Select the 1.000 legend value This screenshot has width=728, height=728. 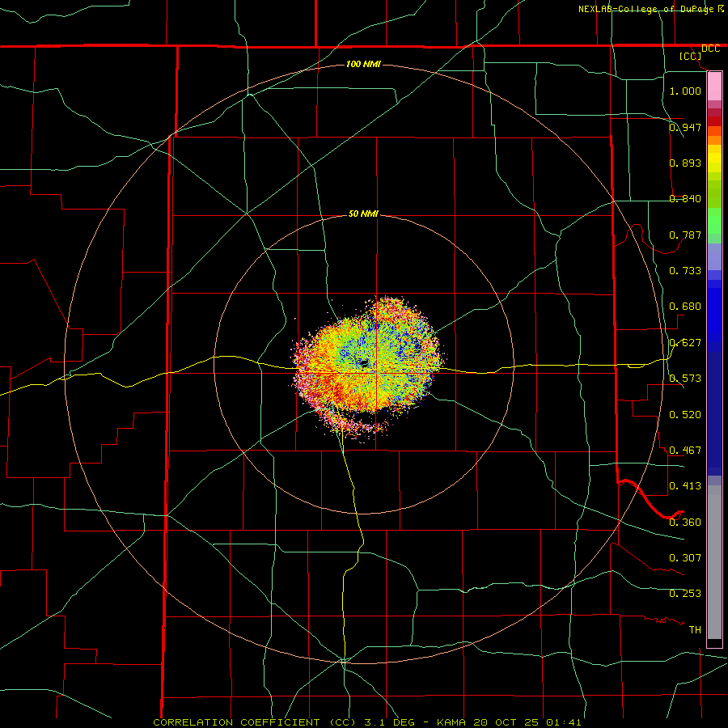coord(685,91)
